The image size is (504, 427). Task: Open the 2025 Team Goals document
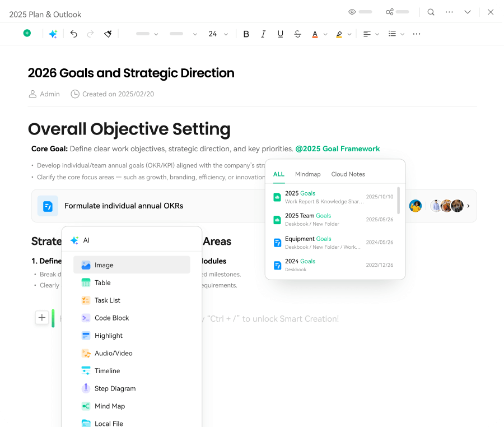(308, 216)
